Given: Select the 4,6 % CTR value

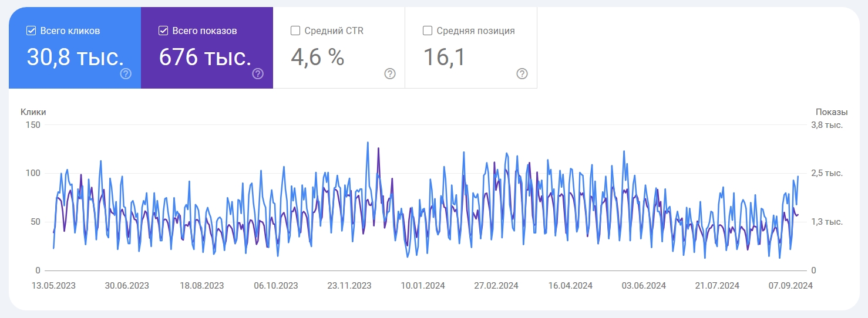Looking at the screenshot, I should pyautogui.click(x=318, y=57).
